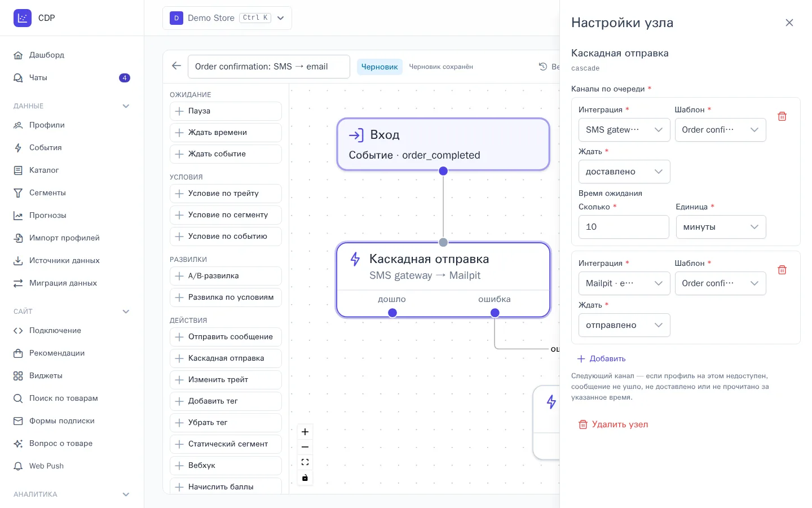812x508 pixels.
Task: Click the Удалить узел button
Action: 613,424
